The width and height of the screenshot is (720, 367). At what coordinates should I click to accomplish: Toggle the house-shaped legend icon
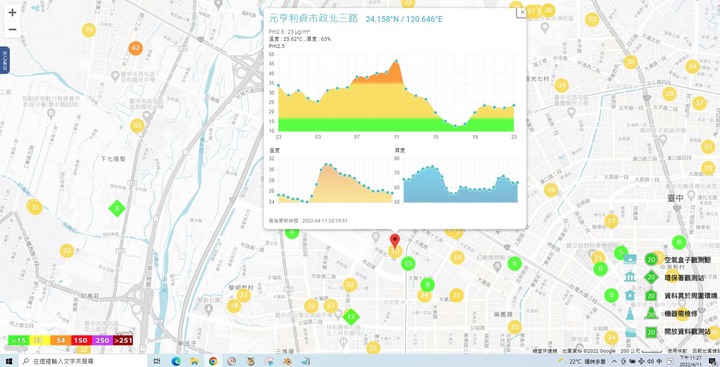[630, 295]
